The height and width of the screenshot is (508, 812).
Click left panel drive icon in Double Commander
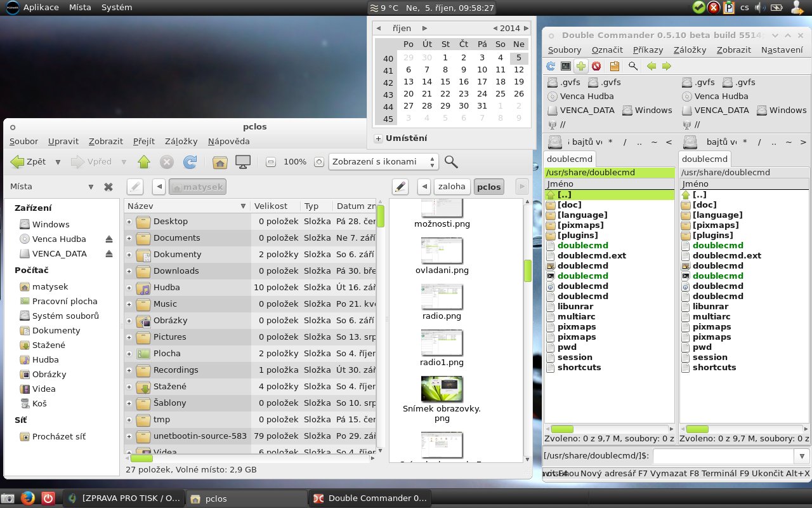556,142
